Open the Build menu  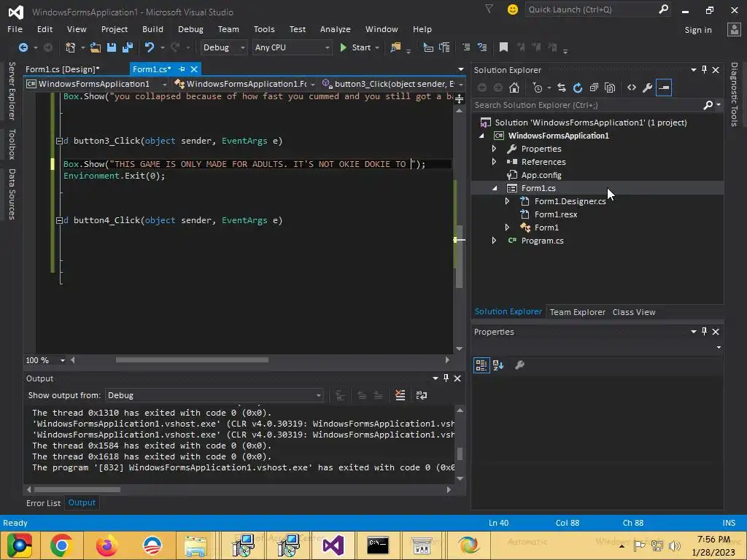point(152,29)
